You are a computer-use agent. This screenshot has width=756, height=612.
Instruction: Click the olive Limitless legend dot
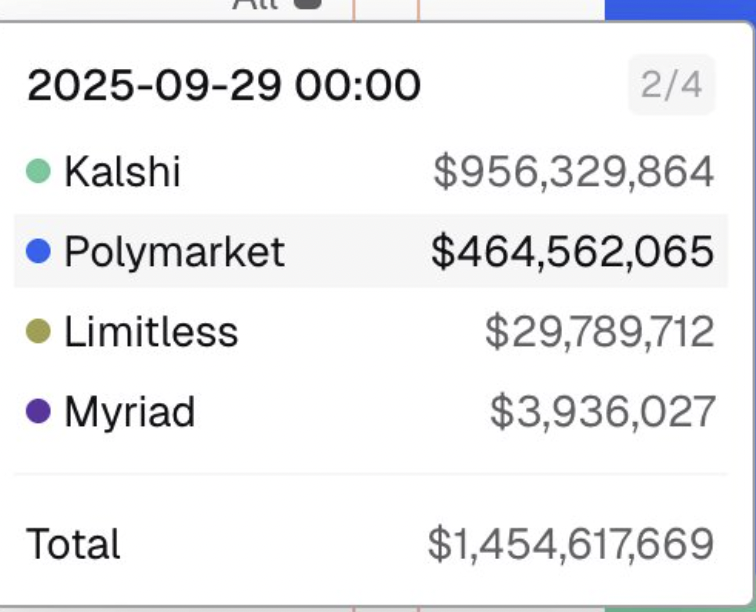(x=38, y=331)
